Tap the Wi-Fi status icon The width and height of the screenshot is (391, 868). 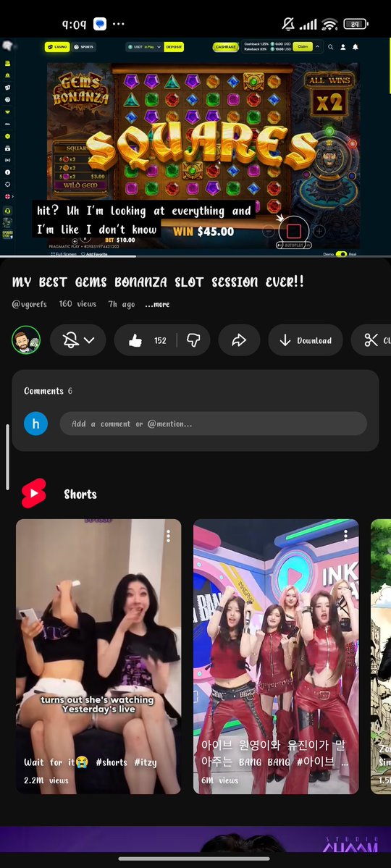329,25
